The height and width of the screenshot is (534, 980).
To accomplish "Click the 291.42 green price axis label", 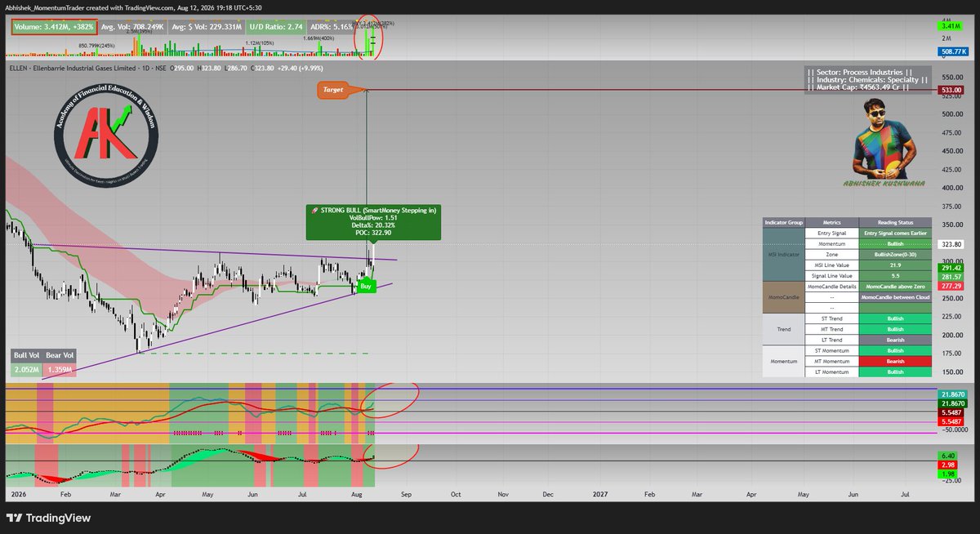I will [x=952, y=267].
